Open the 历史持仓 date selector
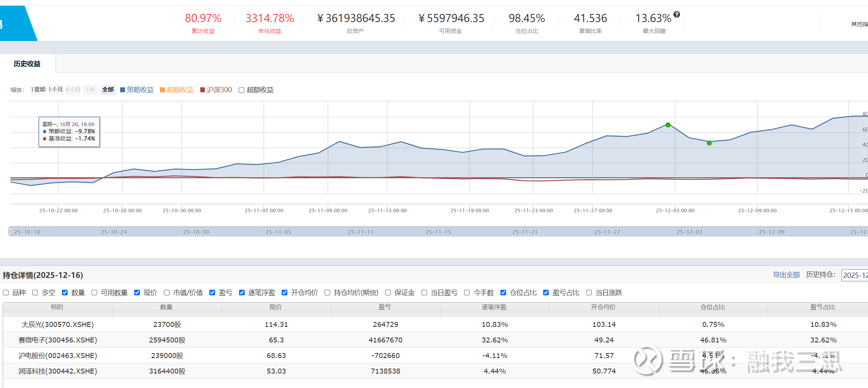 click(855, 275)
